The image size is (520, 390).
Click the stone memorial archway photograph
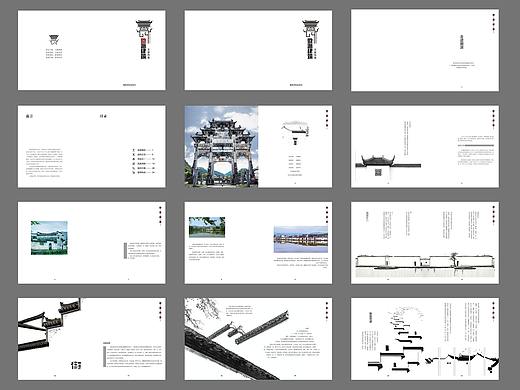click(221, 147)
